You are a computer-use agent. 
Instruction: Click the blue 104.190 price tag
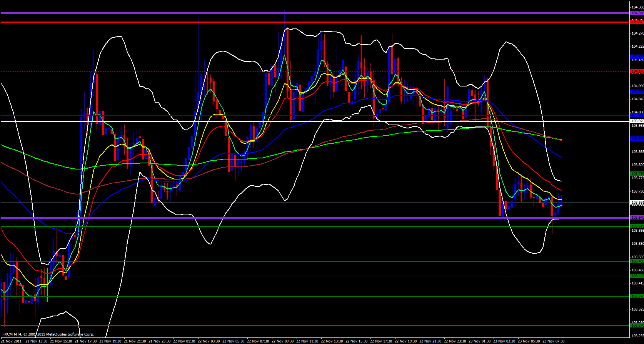point(637,57)
